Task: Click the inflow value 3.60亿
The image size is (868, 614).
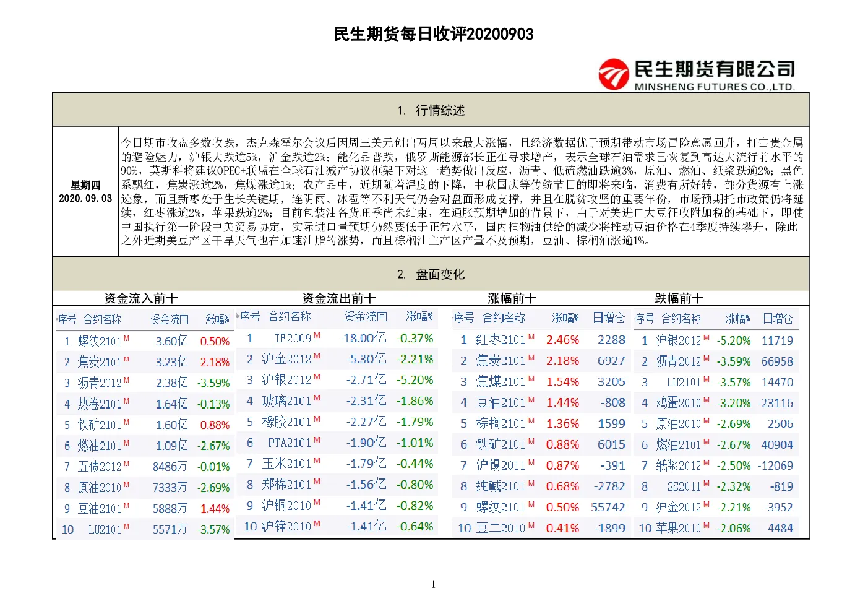Action: (x=172, y=341)
